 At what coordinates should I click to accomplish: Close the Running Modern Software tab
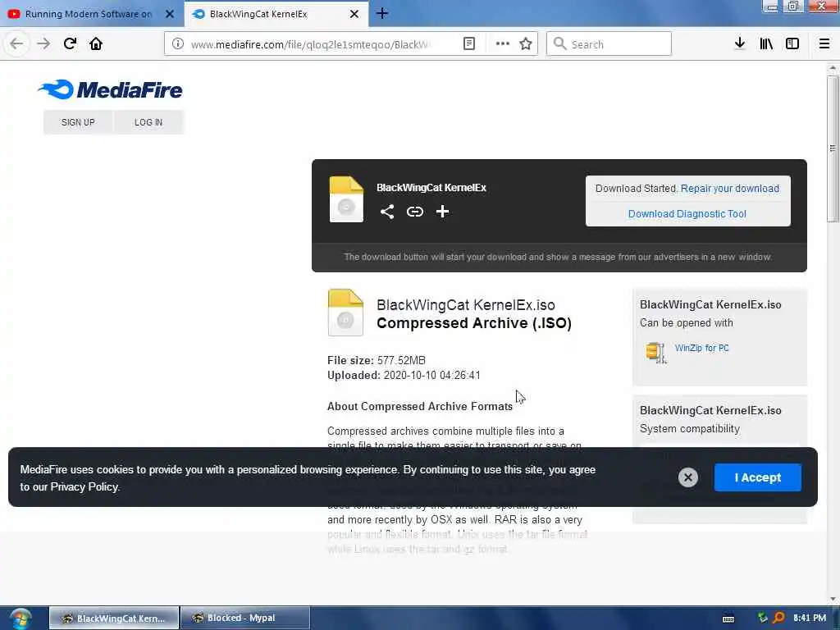tap(170, 14)
